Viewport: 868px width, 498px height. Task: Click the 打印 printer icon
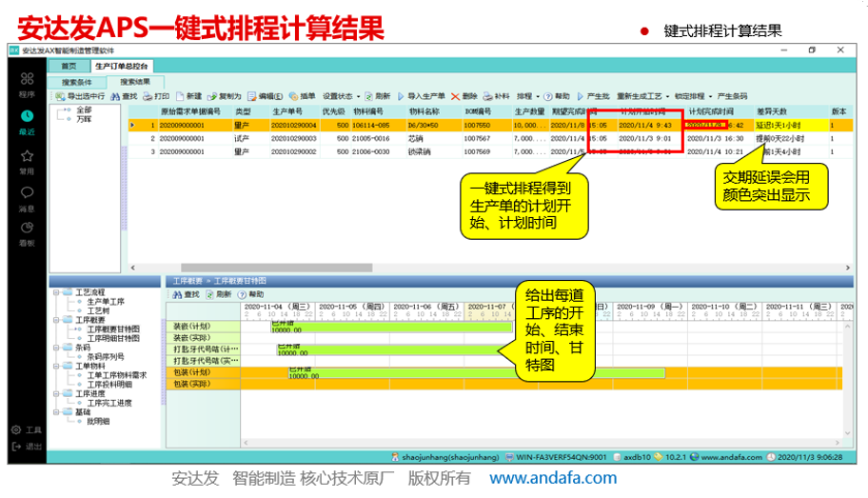pyautogui.click(x=148, y=96)
